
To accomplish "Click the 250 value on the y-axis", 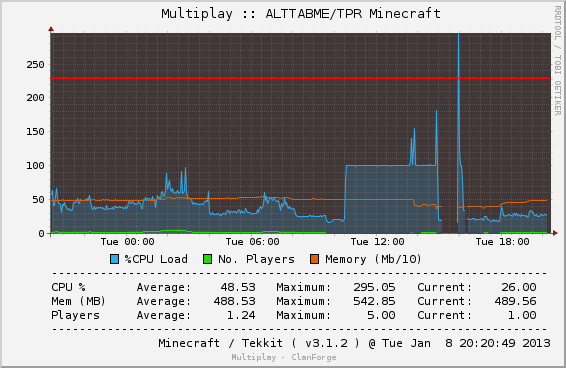I will (35, 65).
